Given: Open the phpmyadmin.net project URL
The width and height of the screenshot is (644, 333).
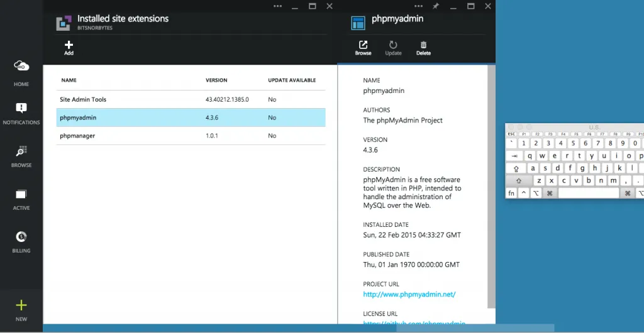Looking at the screenshot, I should point(409,295).
